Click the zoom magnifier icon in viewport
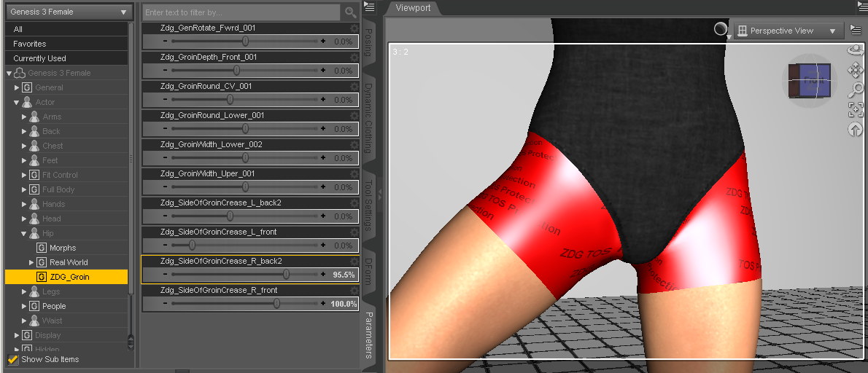Viewport: 868px width, 373px height. [x=856, y=90]
